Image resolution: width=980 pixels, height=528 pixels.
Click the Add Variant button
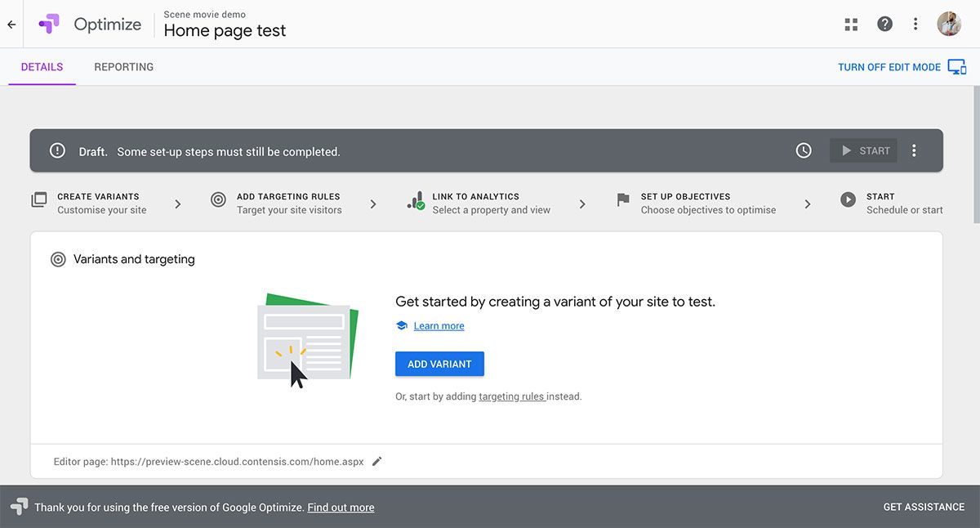tap(439, 364)
